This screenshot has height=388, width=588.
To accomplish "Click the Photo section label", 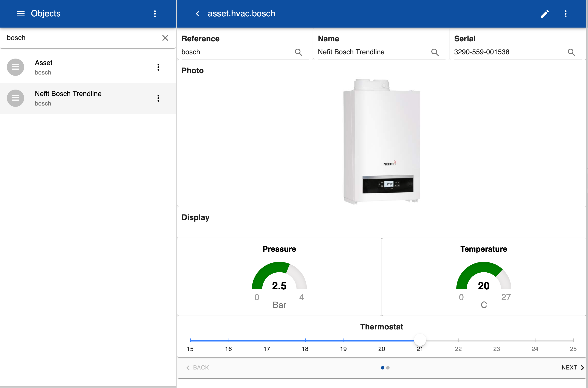I will click(x=192, y=71).
